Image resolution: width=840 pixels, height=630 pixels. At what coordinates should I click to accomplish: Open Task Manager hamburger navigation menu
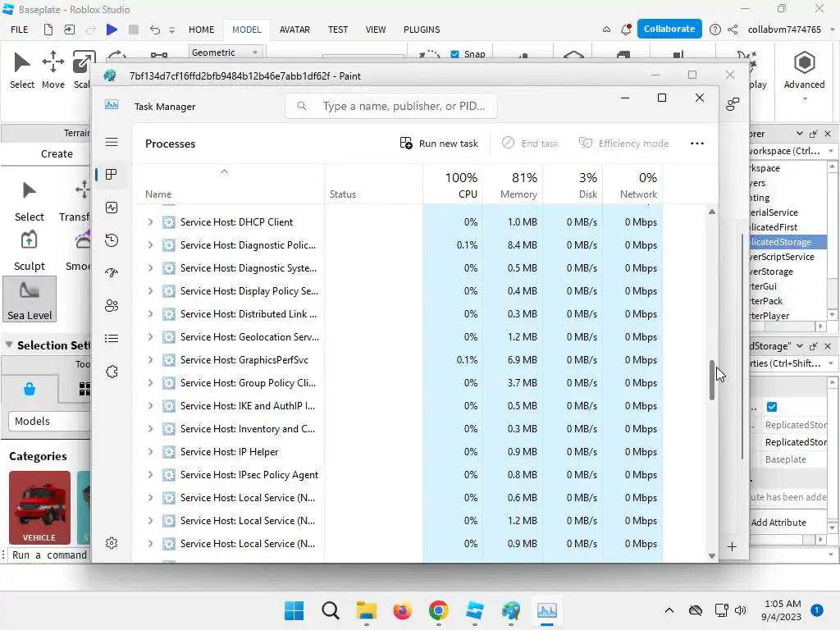[112, 142]
